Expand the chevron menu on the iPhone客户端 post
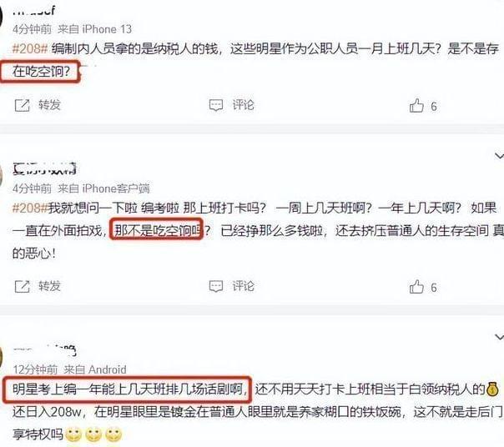 499,156
